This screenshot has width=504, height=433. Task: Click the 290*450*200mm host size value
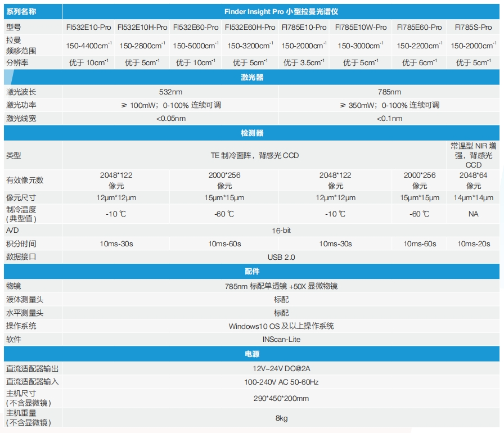pos(281,398)
